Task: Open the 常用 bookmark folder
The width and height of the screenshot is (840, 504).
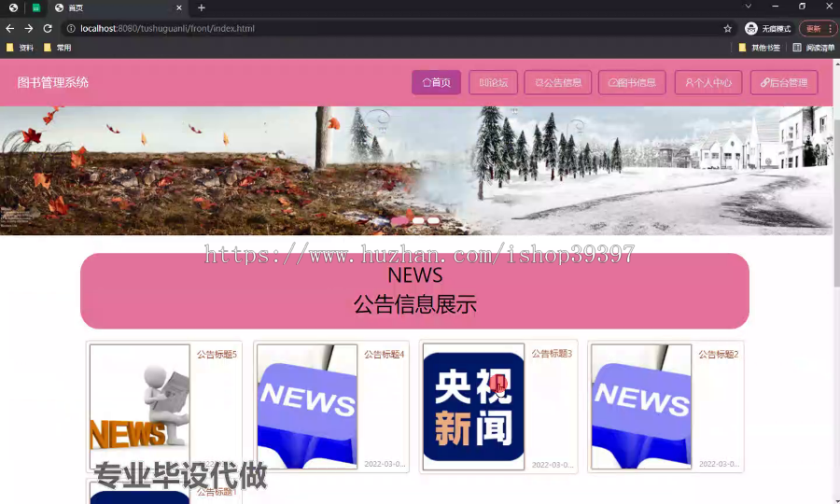Action: click(57, 48)
